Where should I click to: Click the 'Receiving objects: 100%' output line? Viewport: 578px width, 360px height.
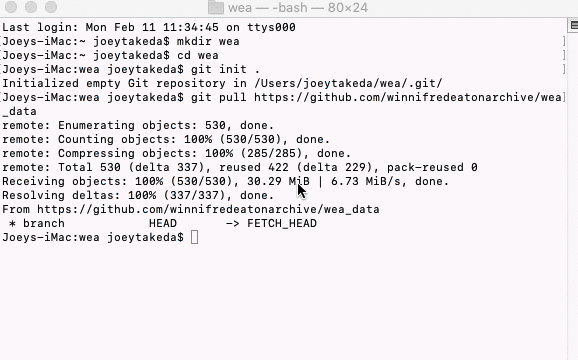tap(225, 181)
